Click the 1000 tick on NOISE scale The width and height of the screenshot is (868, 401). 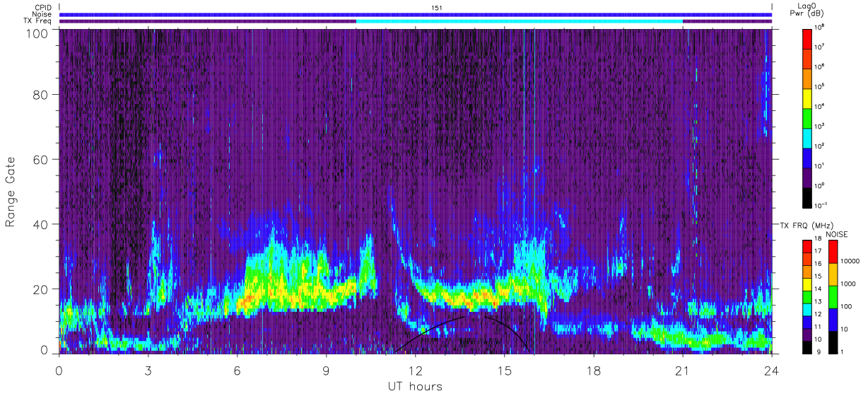[849, 283]
